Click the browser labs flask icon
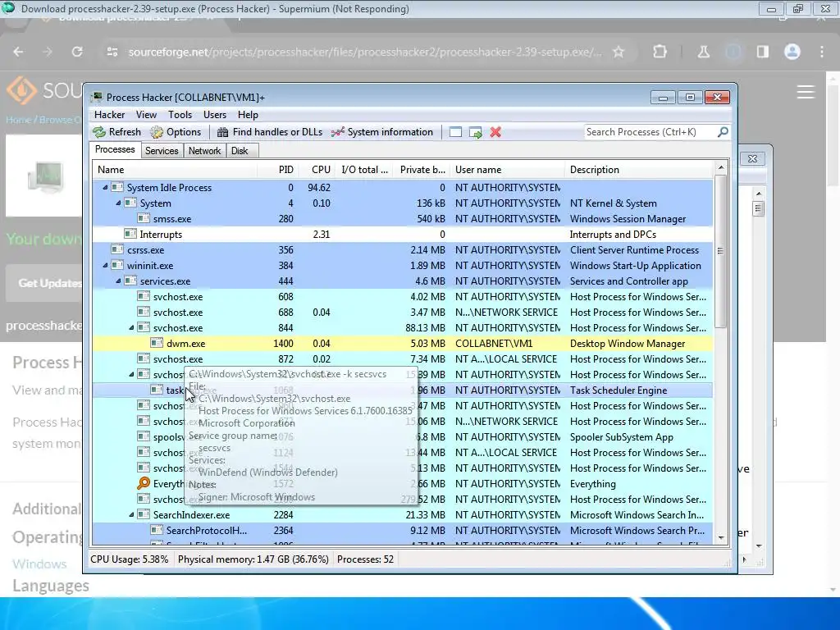 (703, 52)
